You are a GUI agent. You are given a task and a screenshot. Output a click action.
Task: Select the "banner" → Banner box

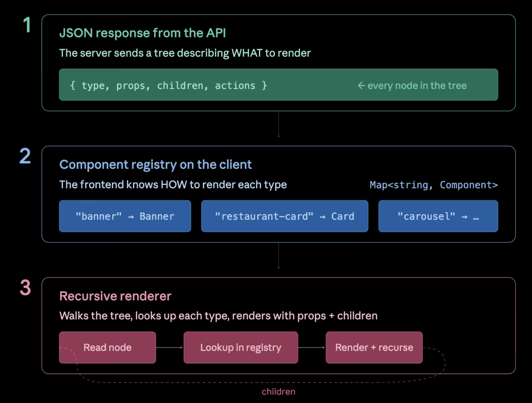point(125,216)
